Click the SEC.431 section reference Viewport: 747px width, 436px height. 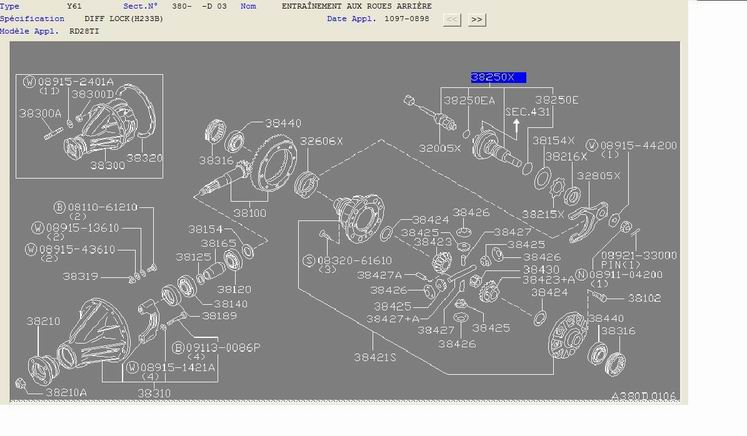(527, 112)
